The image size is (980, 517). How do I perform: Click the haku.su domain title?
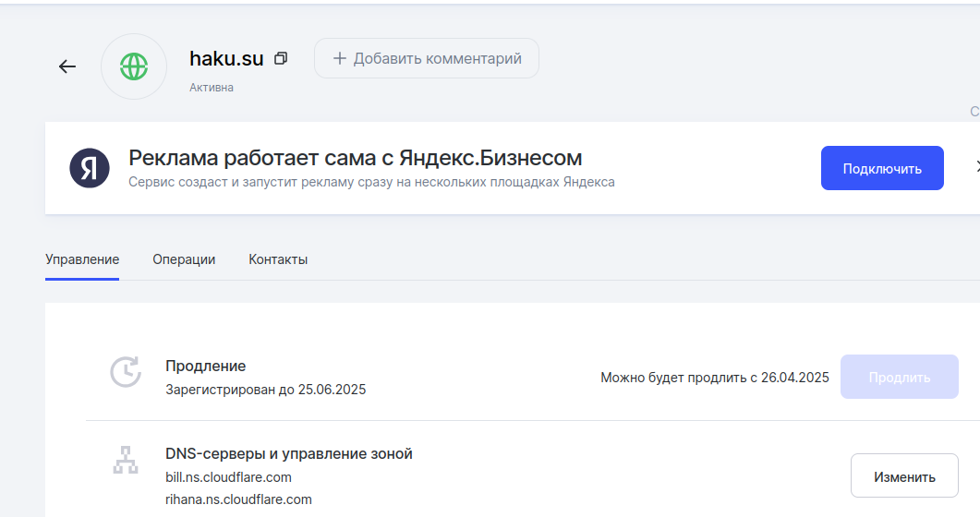[226, 58]
